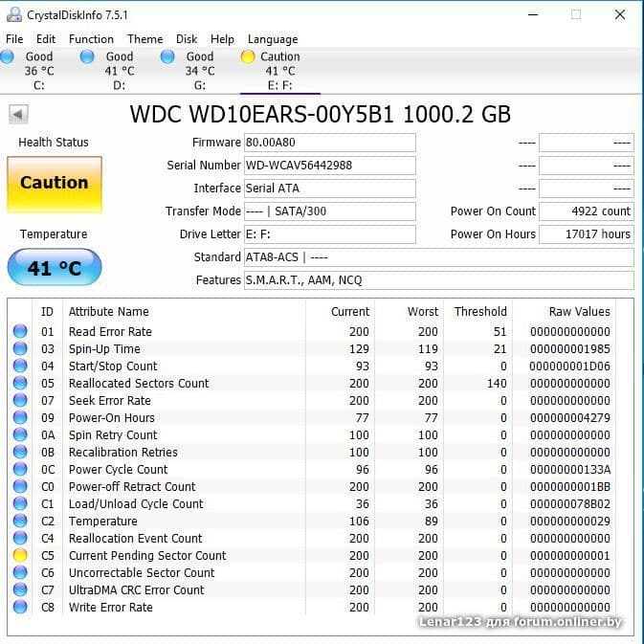Open the Theme menu
644x644 pixels.
click(x=145, y=39)
